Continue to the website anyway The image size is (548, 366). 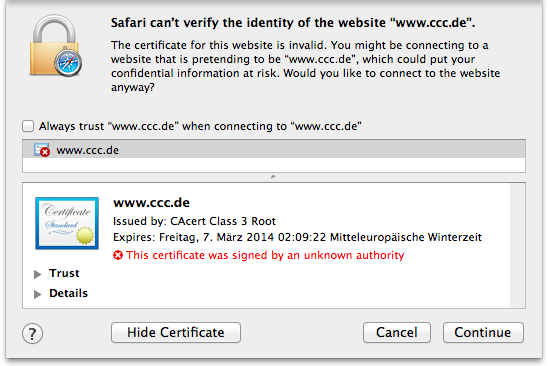point(483,332)
